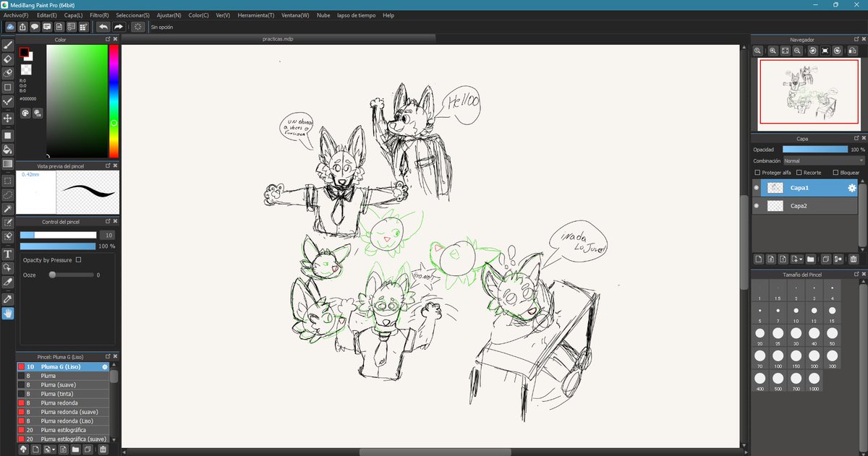Select the Pluma (tinta) brush
This screenshot has height=456, width=868.
63,394
